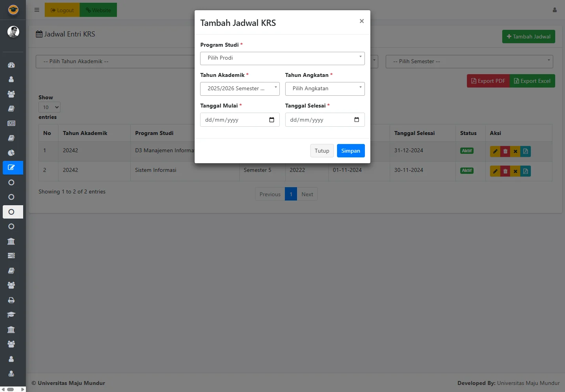The width and height of the screenshot is (565, 392).
Task: Open the pie chart sidebar menu
Action: (11, 153)
